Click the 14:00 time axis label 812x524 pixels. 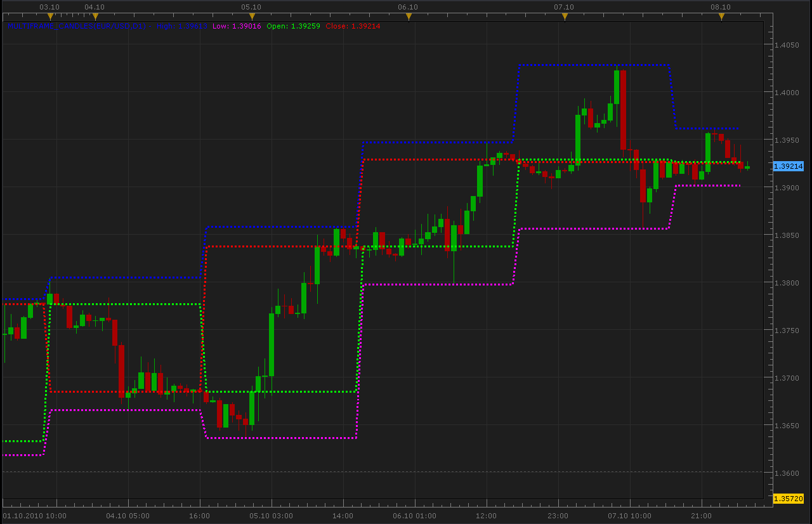[x=343, y=516]
